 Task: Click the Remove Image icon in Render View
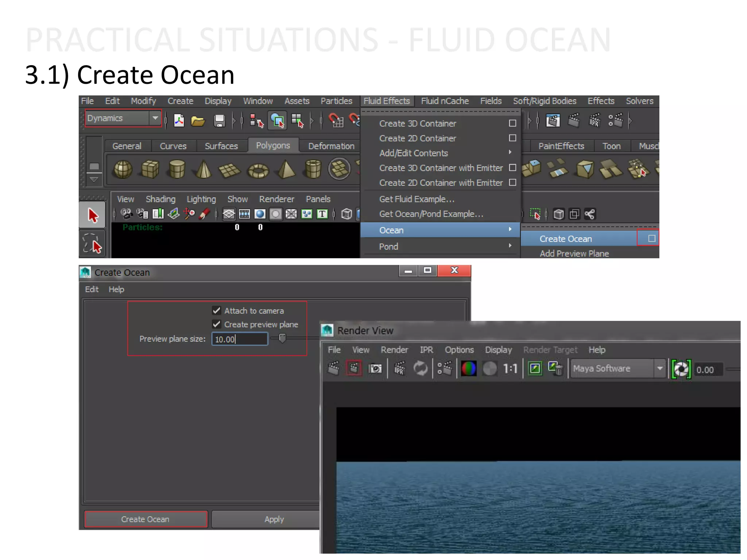[556, 368]
